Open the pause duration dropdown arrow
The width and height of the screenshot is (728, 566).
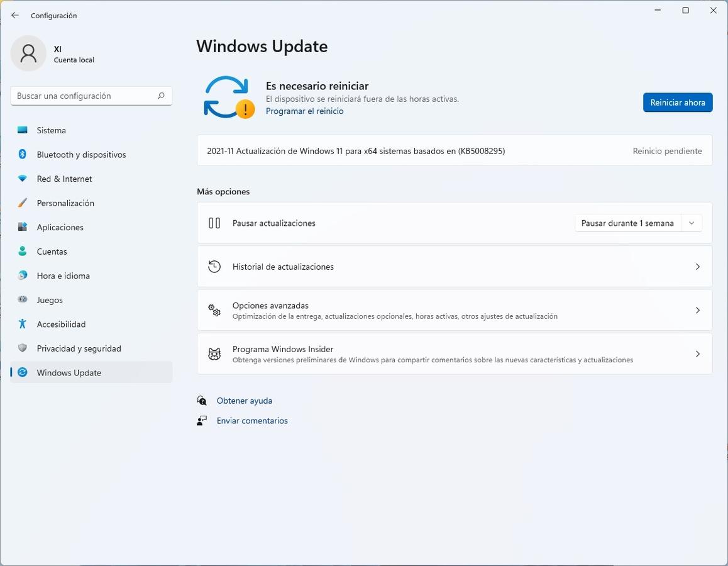point(692,223)
